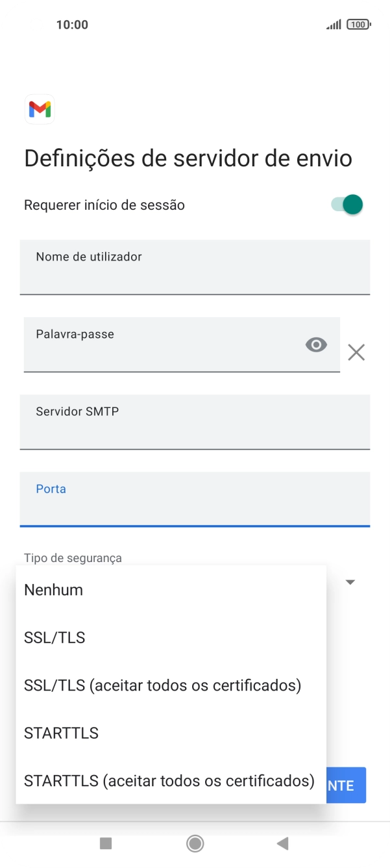Tap the home navigation circle

coord(195,843)
